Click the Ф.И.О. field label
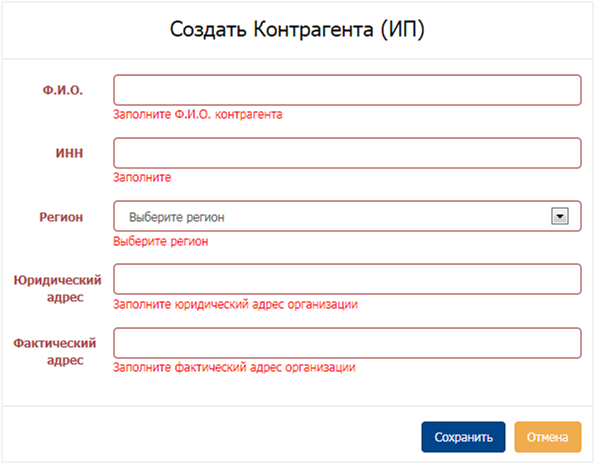Viewport: 596px width, 464px height. point(63,90)
